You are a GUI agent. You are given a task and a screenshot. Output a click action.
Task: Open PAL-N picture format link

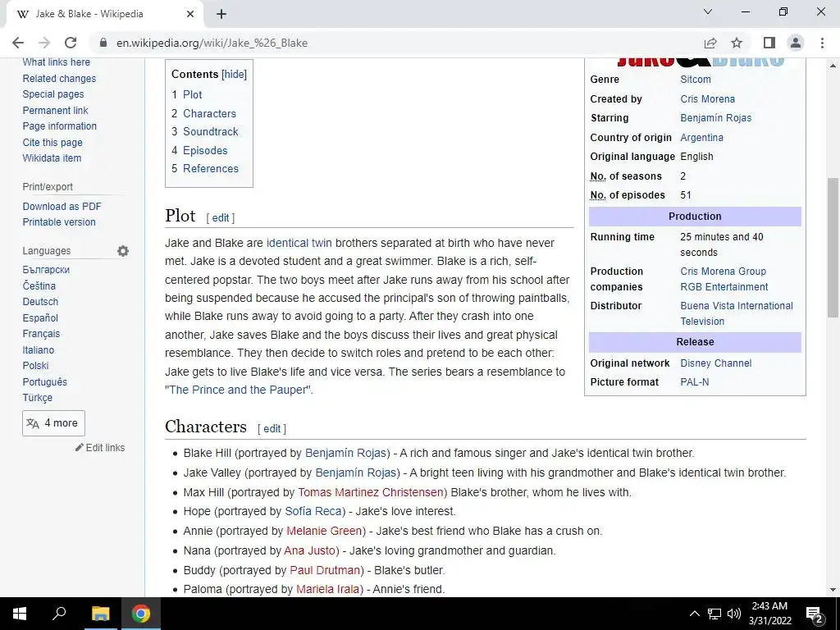click(x=694, y=382)
